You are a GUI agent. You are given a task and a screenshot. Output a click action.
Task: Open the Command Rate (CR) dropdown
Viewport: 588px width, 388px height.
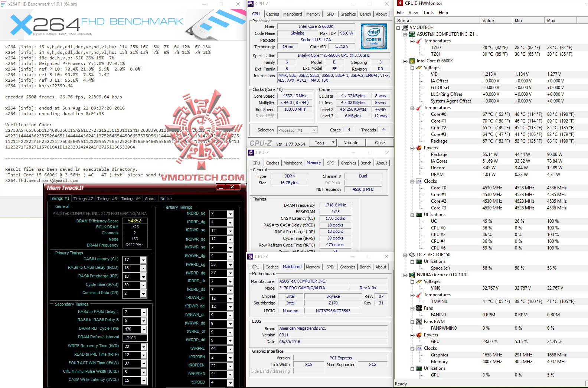point(143,294)
